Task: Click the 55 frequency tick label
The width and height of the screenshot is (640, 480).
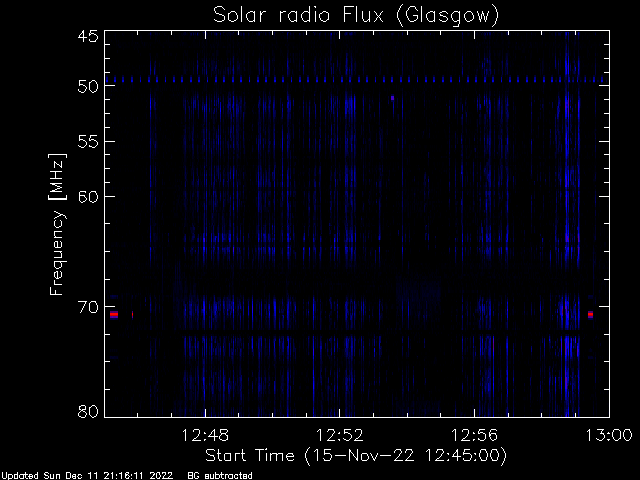Action: point(88,142)
